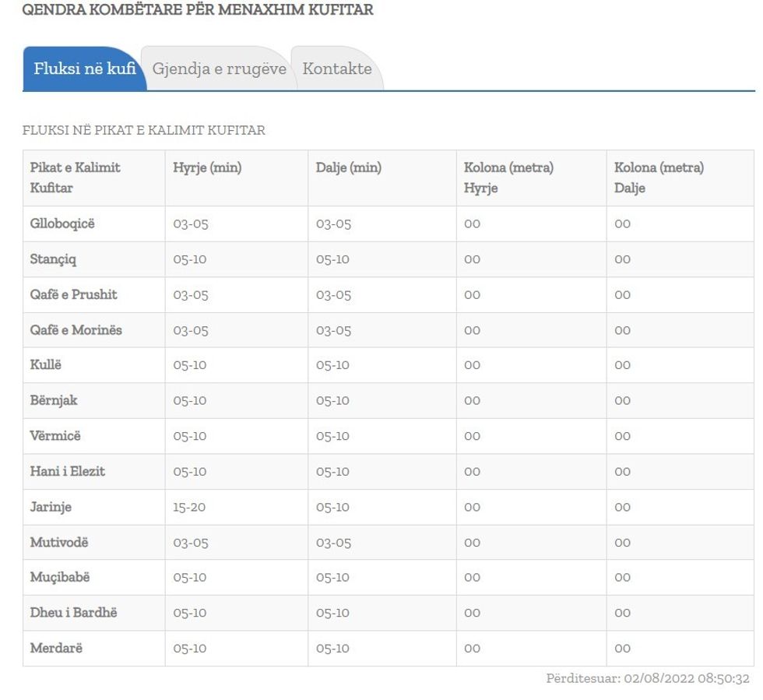Select the Qafë e Prushit entry
Screen dimensions: 763x700
point(73,294)
